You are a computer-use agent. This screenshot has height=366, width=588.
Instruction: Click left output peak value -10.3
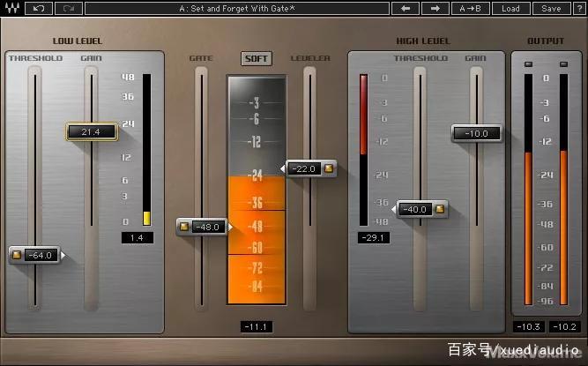(x=528, y=326)
